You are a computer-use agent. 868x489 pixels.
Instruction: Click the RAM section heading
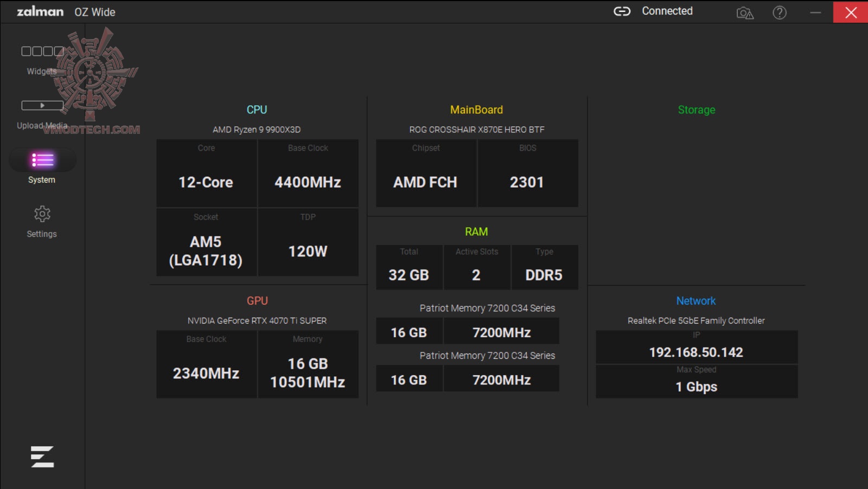pos(476,231)
